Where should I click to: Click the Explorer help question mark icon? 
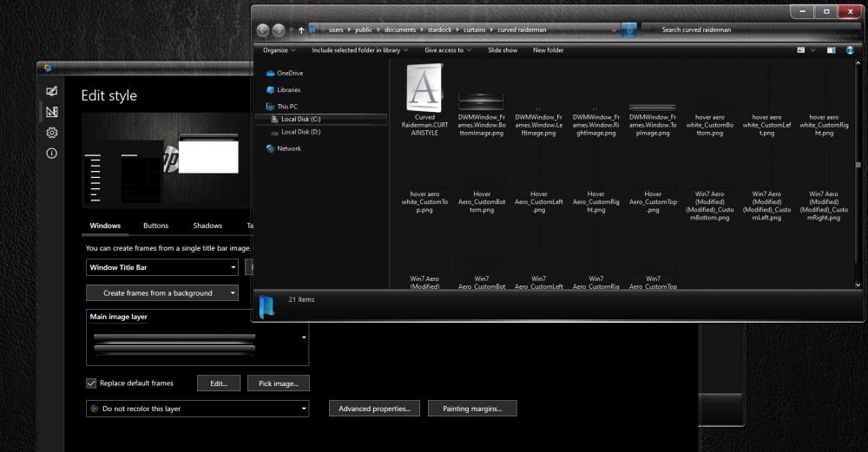click(x=850, y=50)
